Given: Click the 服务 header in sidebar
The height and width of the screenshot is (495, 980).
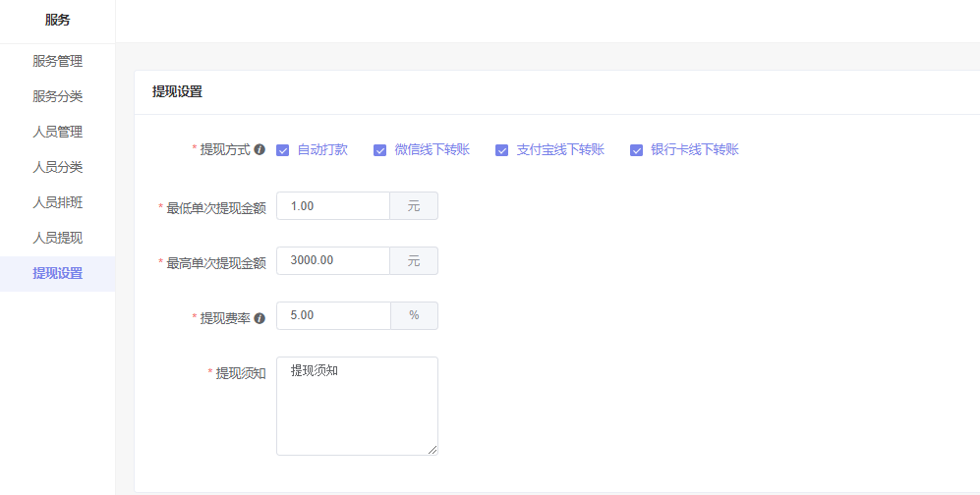Looking at the screenshot, I should point(57,20).
